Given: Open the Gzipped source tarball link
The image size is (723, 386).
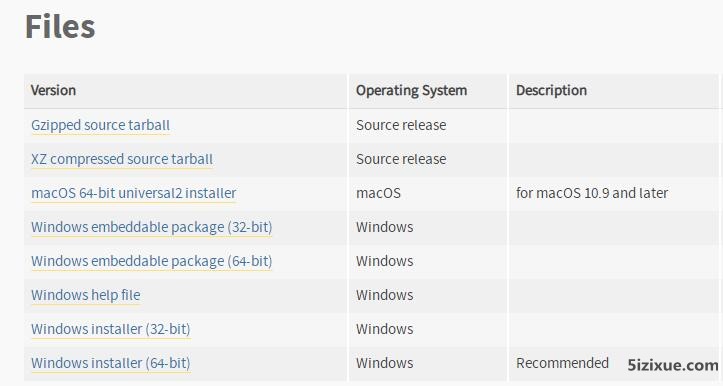Looking at the screenshot, I should pyautogui.click(x=101, y=125).
